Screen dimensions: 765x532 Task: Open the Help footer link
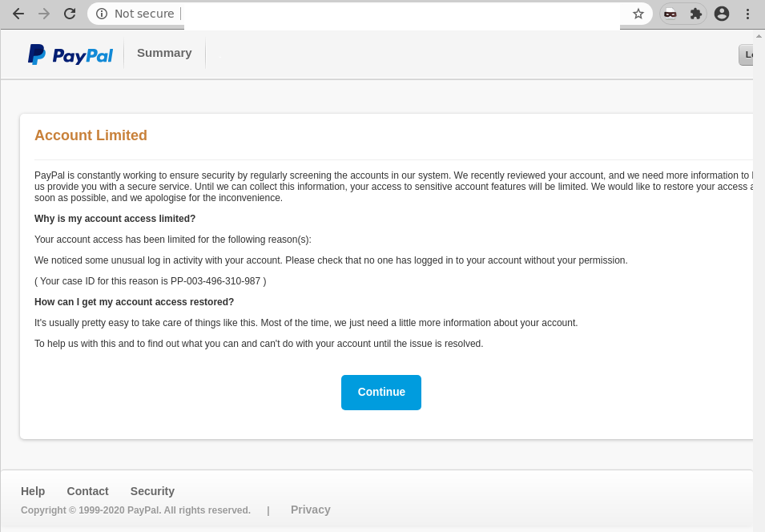(33, 491)
